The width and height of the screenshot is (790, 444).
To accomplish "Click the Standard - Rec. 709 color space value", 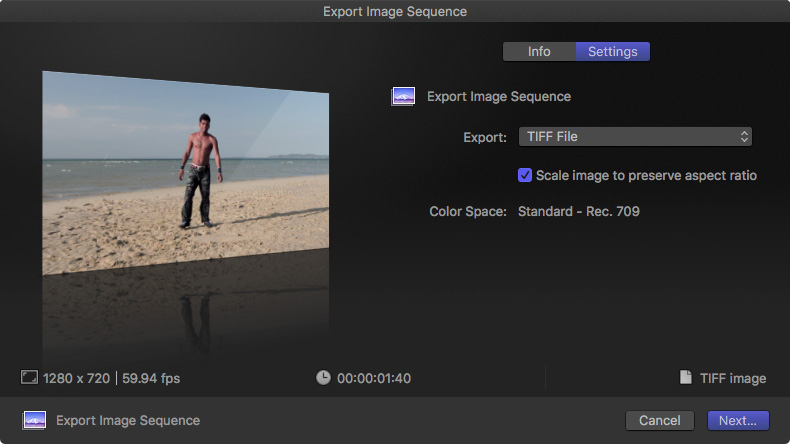I will [x=579, y=211].
